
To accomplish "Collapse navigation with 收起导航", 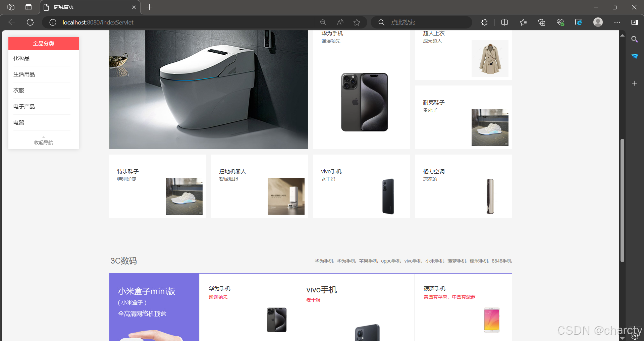I will tap(44, 142).
